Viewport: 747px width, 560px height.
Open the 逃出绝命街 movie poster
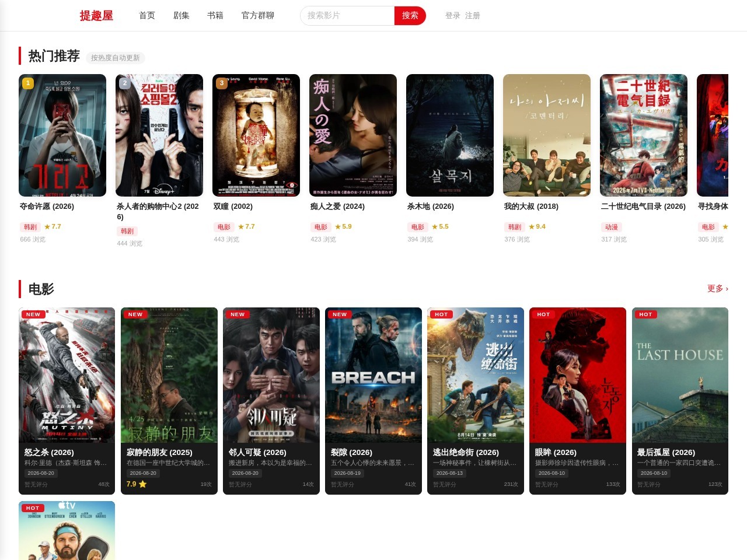476,375
